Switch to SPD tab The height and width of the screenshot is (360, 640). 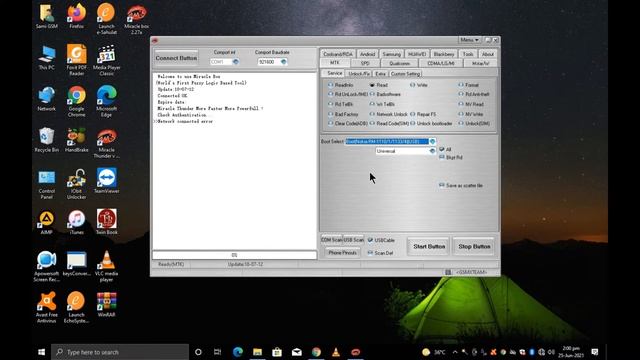click(x=365, y=63)
